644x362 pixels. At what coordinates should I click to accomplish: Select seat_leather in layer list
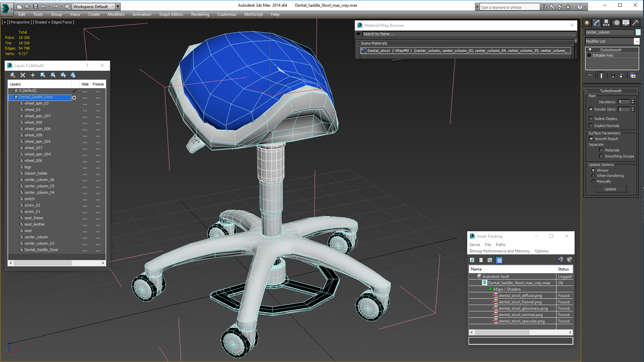(x=35, y=224)
